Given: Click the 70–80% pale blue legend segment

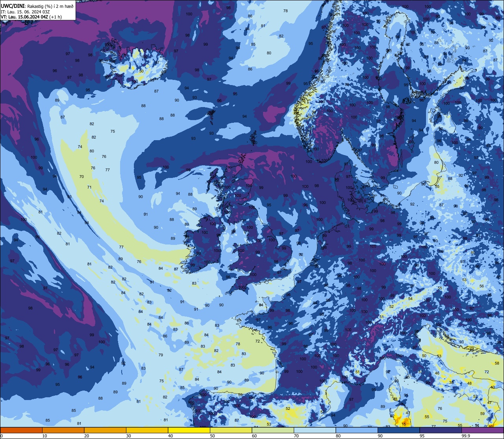Looking at the screenshot, I should pos(315,430).
